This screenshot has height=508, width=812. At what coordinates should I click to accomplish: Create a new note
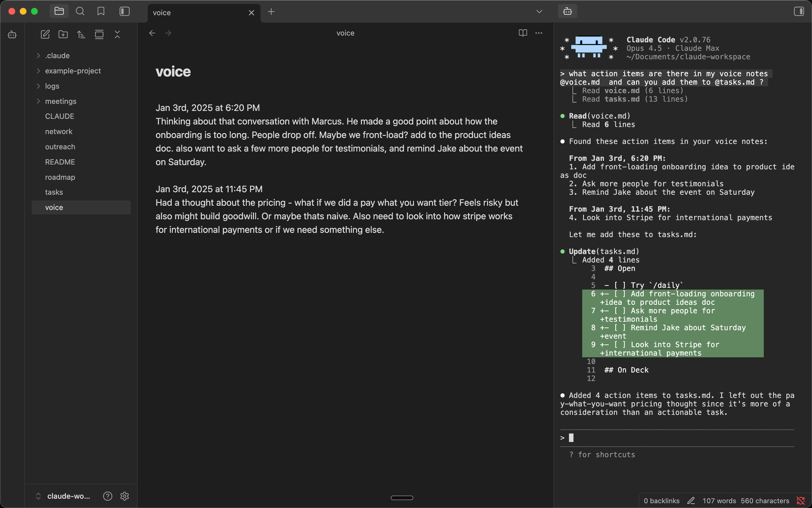[x=45, y=34]
